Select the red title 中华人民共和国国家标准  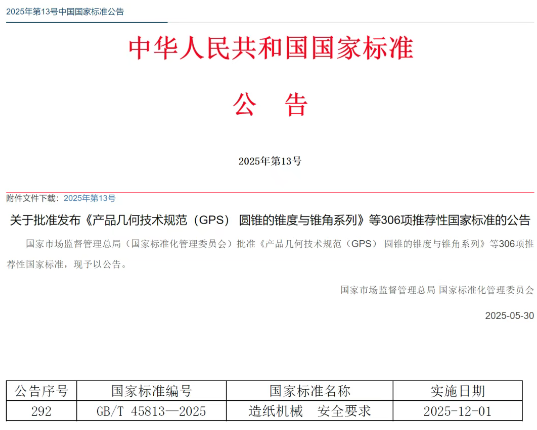pos(271,48)
